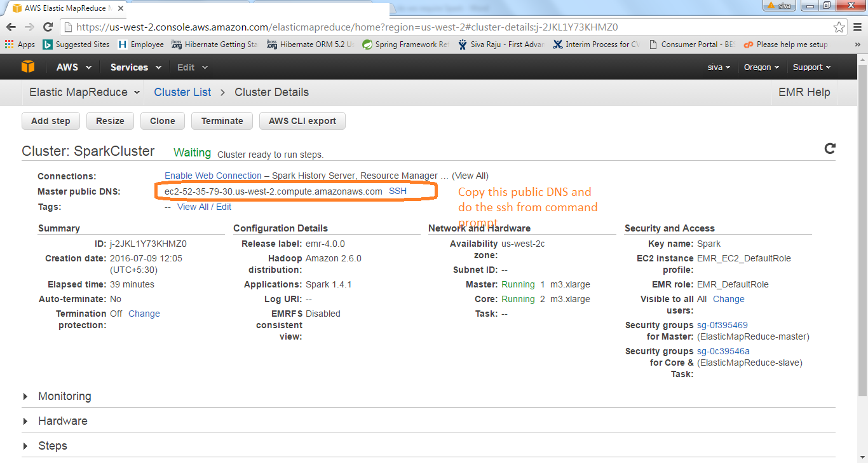The image size is (868, 463).
Task: Click the orange AWS cube home icon
Action: tap(25, 66)
